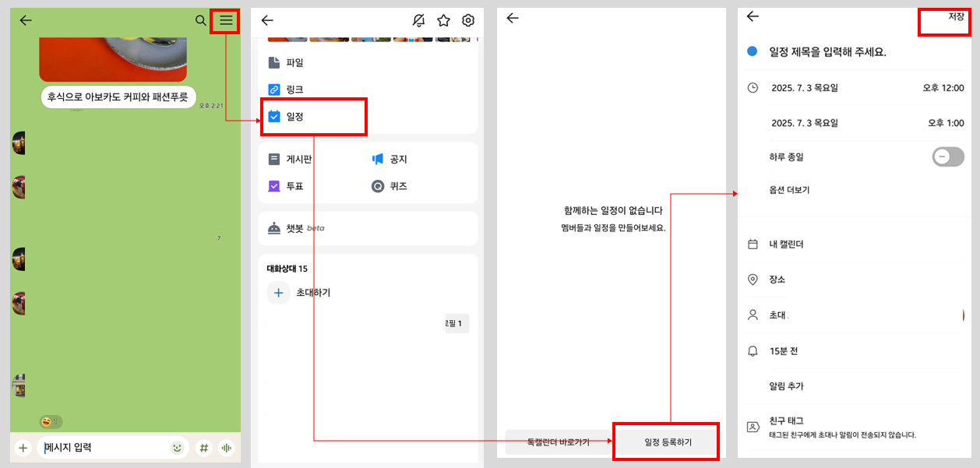The height and width of the screenshot is (468, 980).
Task: Open chatroom settings gear
Action: tap(468, 21)
